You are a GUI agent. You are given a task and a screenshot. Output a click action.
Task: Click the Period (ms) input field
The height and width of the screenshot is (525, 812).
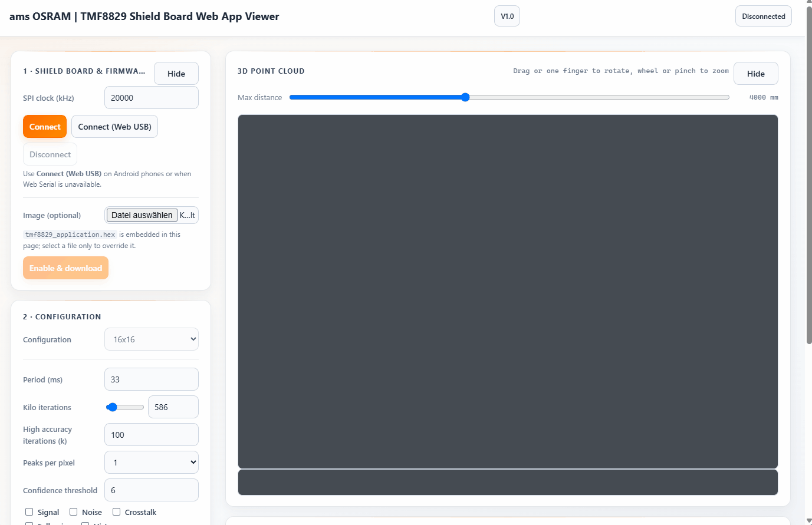coord(152,379)
